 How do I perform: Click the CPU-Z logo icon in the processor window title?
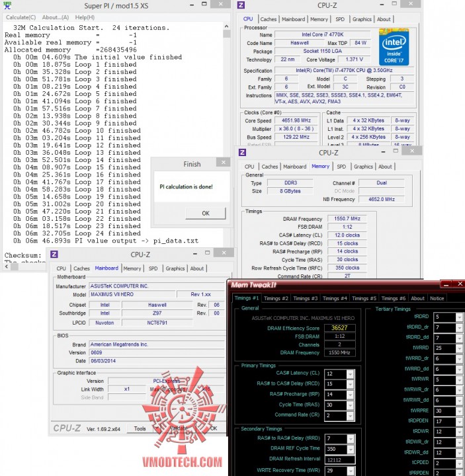(241, 5)
